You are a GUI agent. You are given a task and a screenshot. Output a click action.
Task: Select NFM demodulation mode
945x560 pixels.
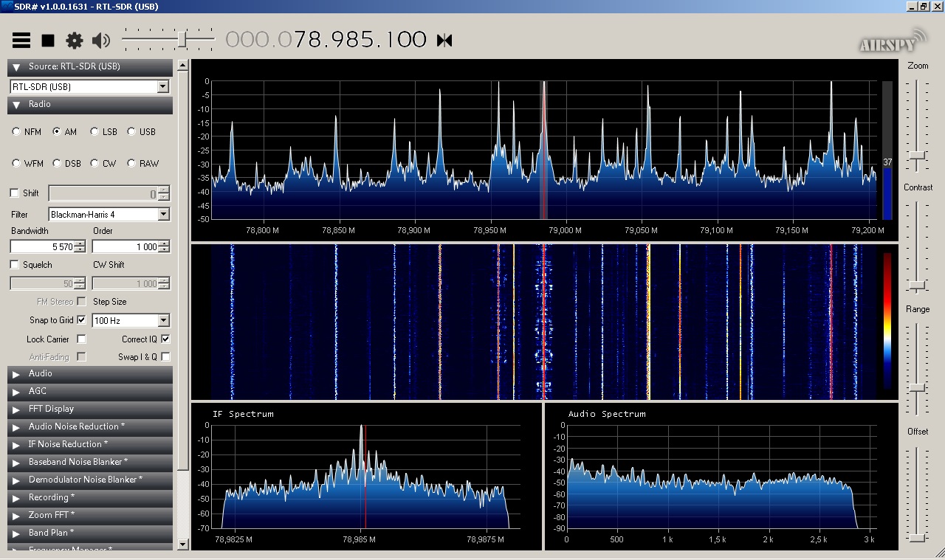click(x=17, y=132)
